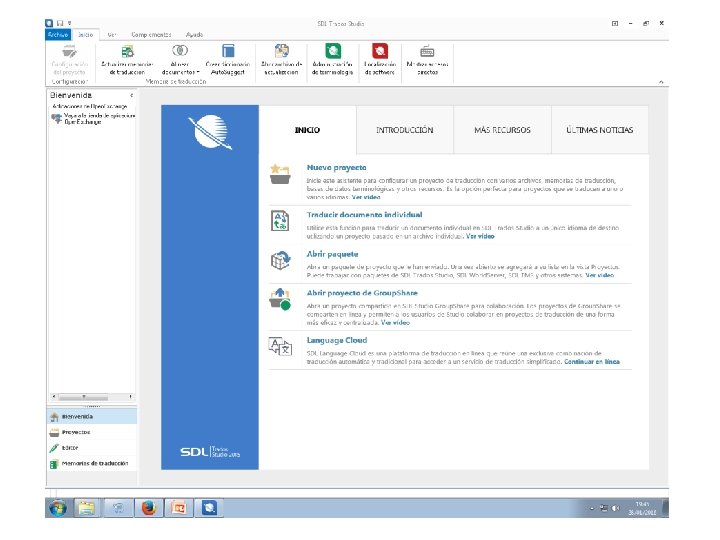Viewport: 720px width, 540px height.
Task: Open Firefox from the taskbar
Action: 148,508
